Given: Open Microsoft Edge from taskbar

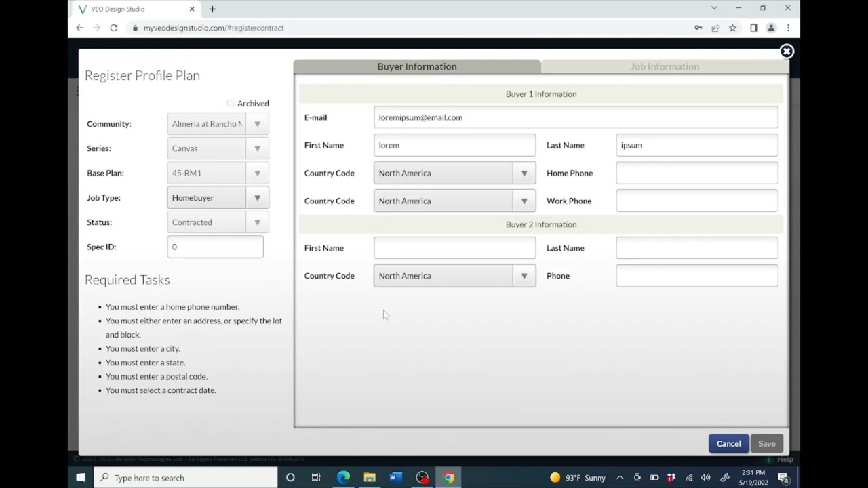Looking at the screenshot, I should point(344,477).
